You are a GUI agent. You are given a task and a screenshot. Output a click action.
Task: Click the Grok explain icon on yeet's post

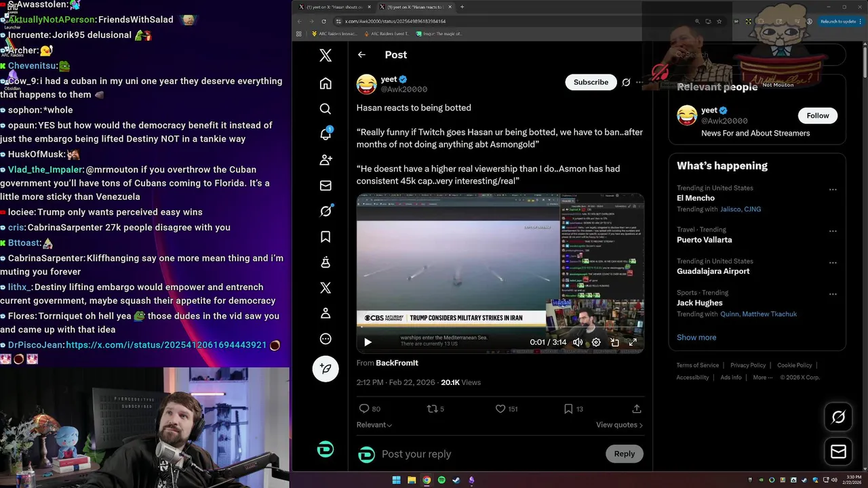[626, 82]
